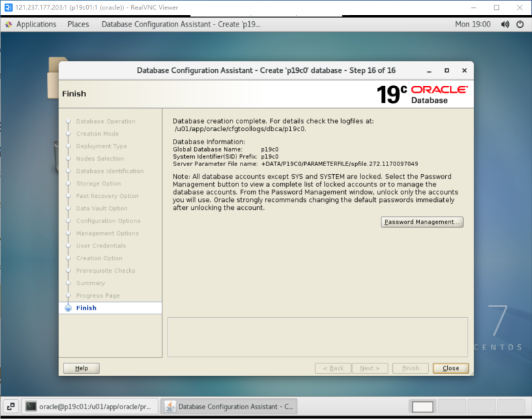Select the Deployment Type step
Viewport: 532px width, 419px height.
coord(101,146)
